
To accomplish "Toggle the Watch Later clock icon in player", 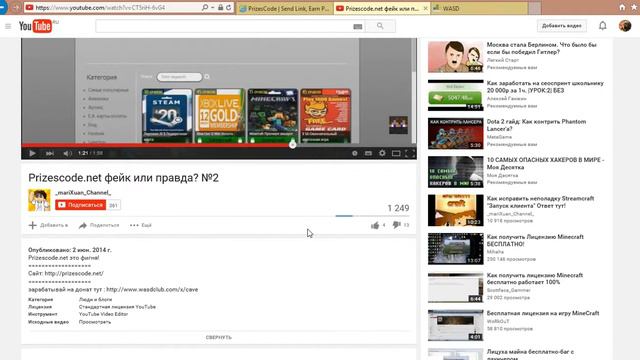I will coord(354,153).
